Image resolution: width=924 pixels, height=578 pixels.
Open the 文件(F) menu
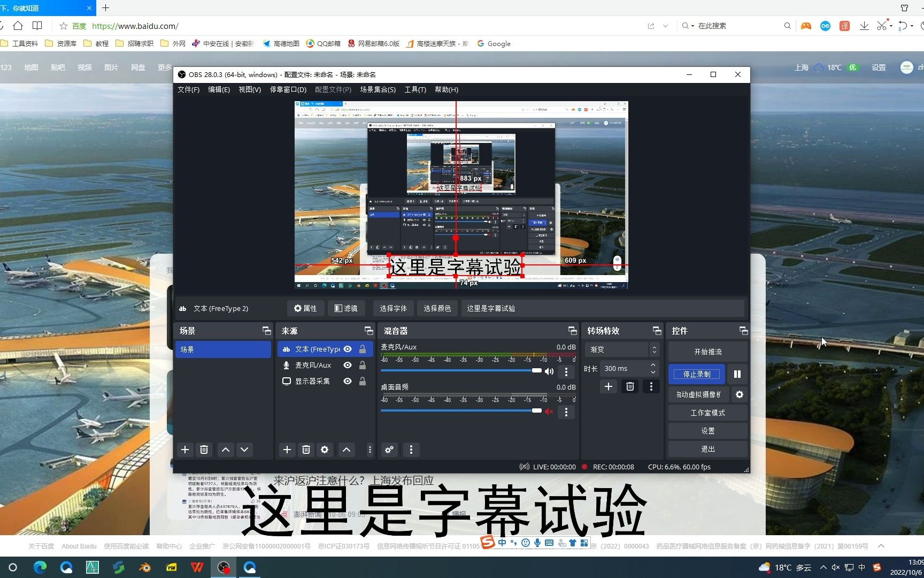click(188, 89)
